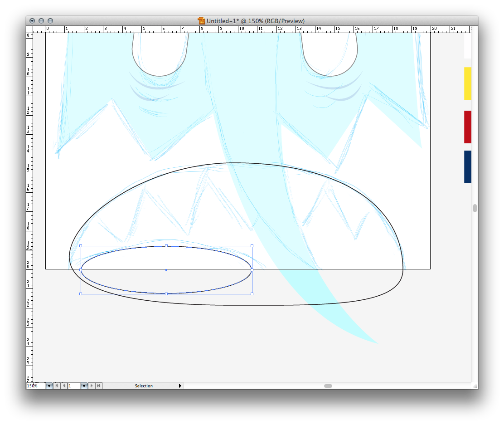Click the vertical scrollbar thumb
The height and width of the screenshot is (425, 504).
[x=475, y=208]
